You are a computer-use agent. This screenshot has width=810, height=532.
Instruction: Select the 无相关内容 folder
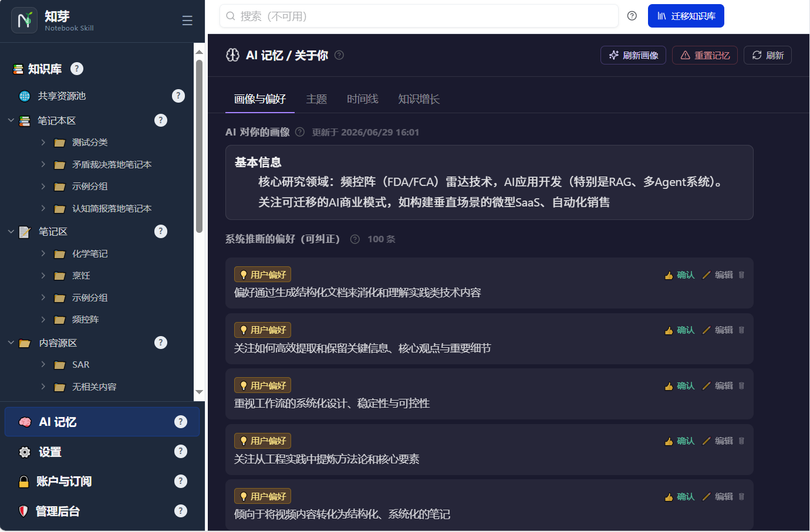pos(94,387)
